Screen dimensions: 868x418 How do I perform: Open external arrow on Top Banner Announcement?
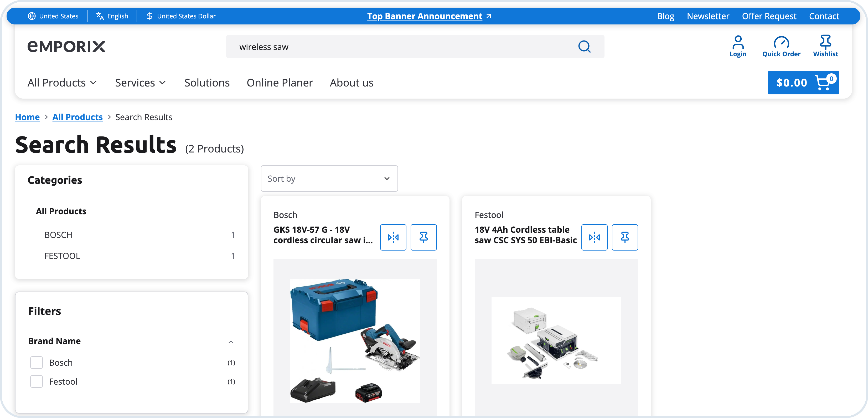pyautogui.click(x=489, y=16)
